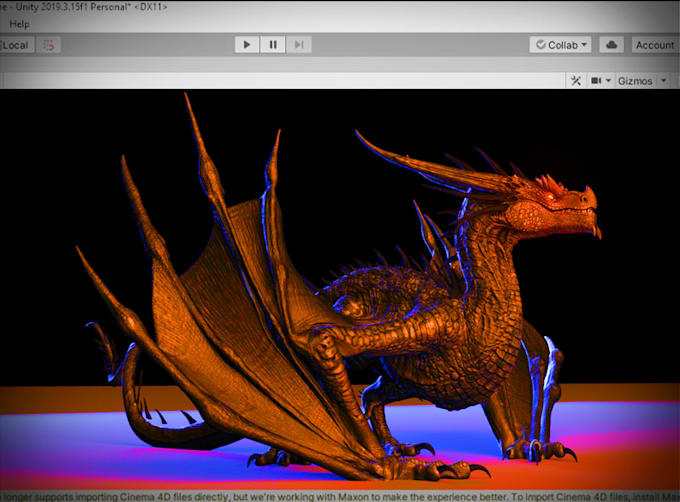Image resolution: width=680 pixels, height=502 pixels.
Task: Toggle Gizmos in the Scene view
Action: (x=635, y=81)
